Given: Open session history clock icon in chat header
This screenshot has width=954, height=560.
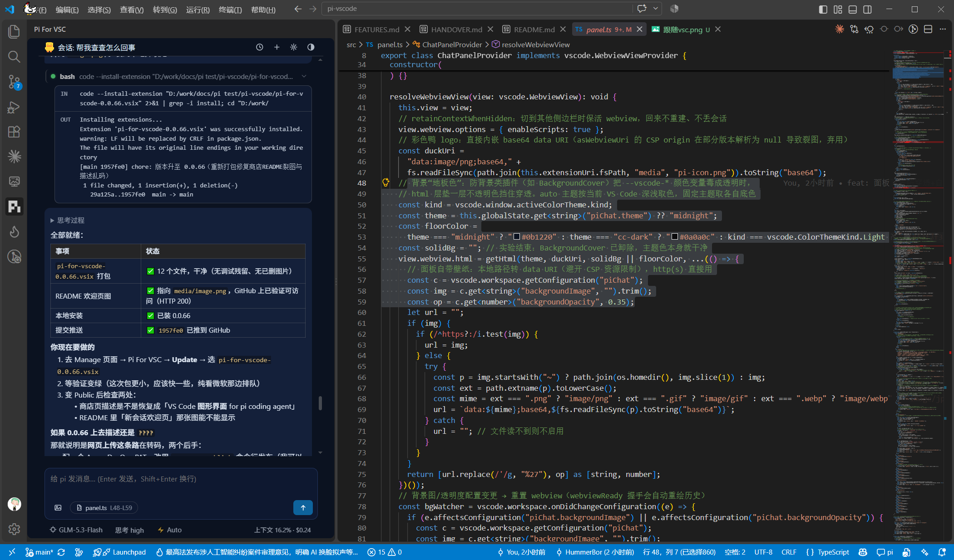Looking at the screenshot, I should point(260,47).
